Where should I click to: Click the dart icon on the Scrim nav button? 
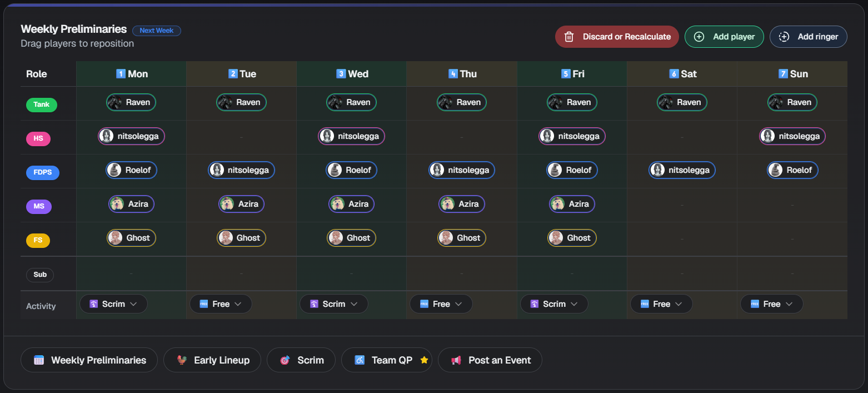(x=285, y=360)
